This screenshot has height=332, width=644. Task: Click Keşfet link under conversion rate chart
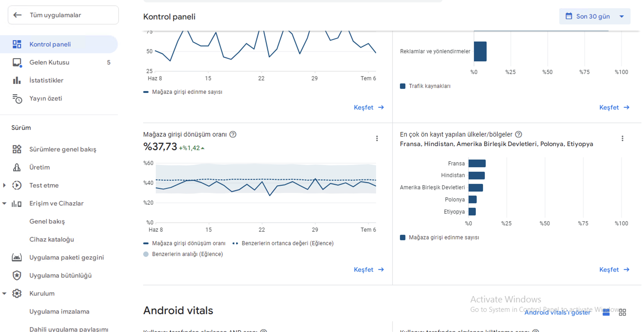[369, 270]
